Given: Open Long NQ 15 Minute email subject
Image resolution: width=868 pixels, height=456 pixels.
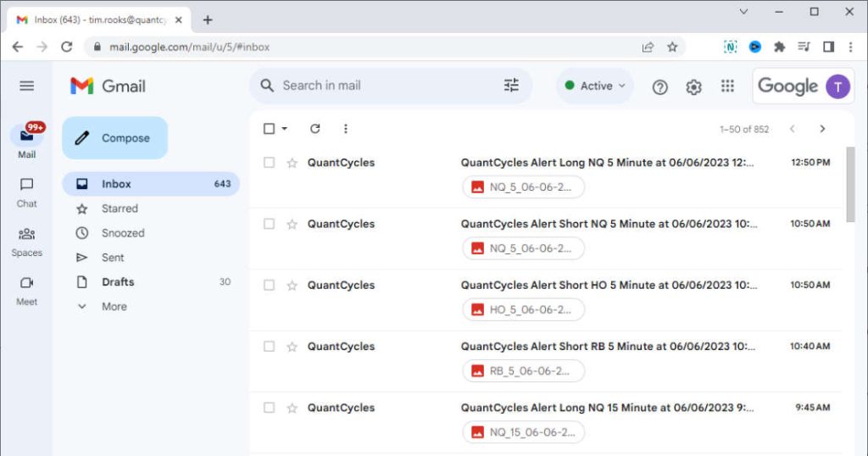Looking at the screenshot, I should pyautogui.click(x=607, y=408).
